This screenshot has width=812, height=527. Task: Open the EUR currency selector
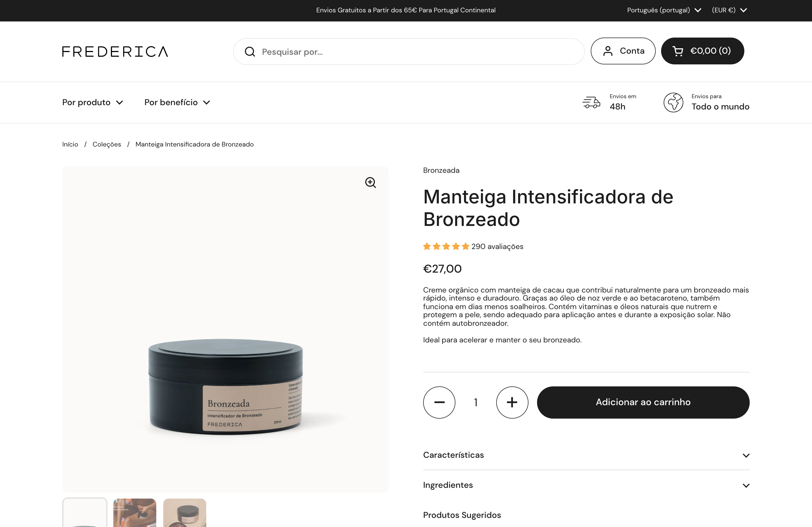(730, 10)
